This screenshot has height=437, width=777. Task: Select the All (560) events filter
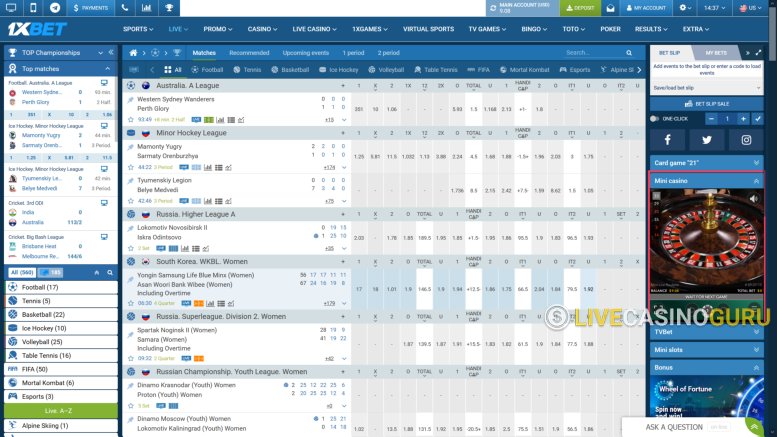22,273
